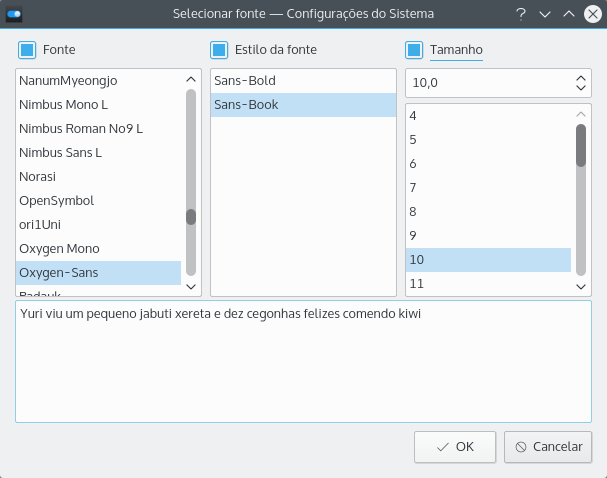Toggle the Estilo da fonte checkbox
The image size is (607, 478).
219,49
